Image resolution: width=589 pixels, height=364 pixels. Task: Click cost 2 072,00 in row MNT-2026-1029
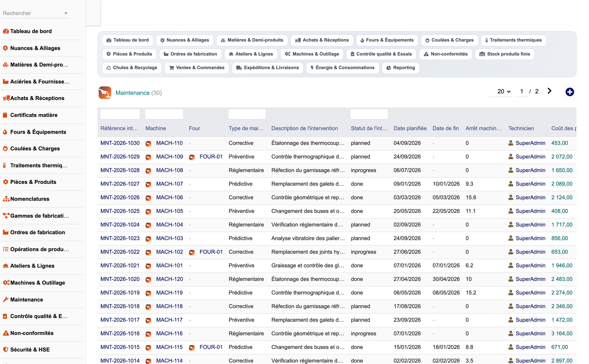pyautogui.click(x=562, y=157)
